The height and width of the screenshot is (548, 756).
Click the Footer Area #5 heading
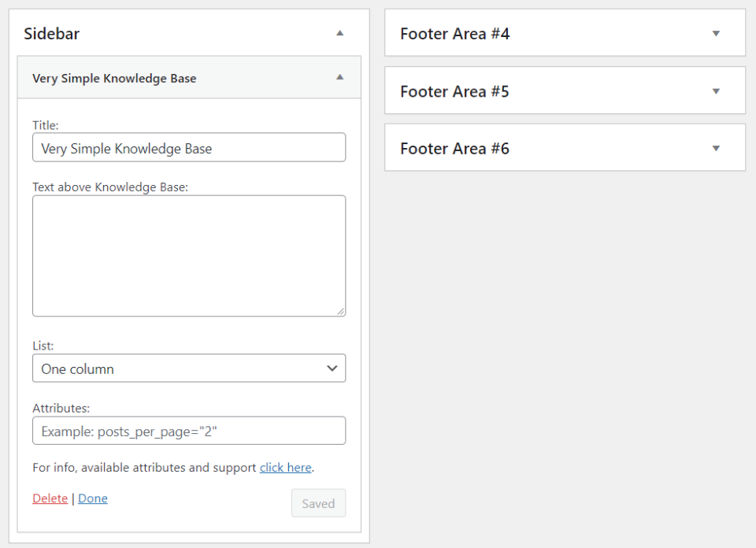[x=455, y=91]
